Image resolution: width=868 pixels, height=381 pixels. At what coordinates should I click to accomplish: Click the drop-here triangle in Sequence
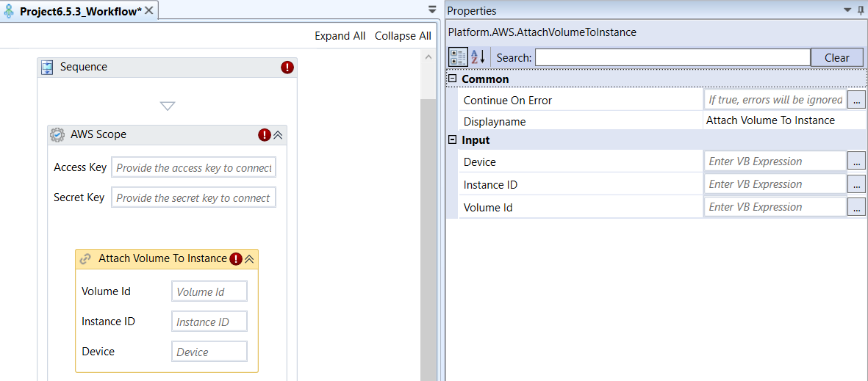pyautogui.click(x=167, y=106)
